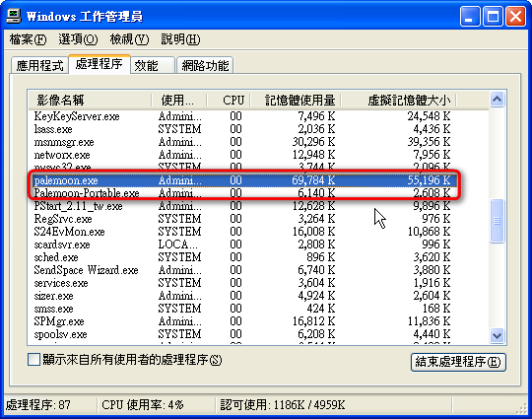The width and height of the screenshot is (532, 419).
Task: Sort processes by CPU column header
Action: [x=228, y=101]
